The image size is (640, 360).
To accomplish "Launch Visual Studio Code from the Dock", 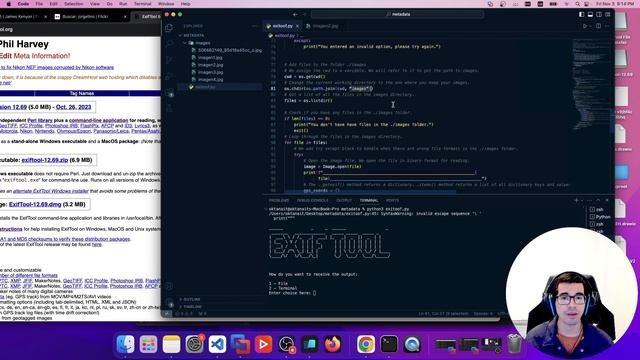I will click(x=218, y=344).
